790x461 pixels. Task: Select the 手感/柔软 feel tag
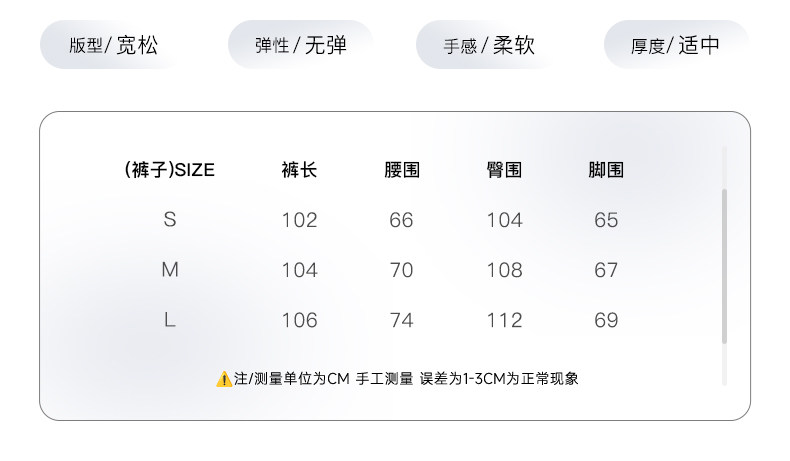[x=489, y=45]
